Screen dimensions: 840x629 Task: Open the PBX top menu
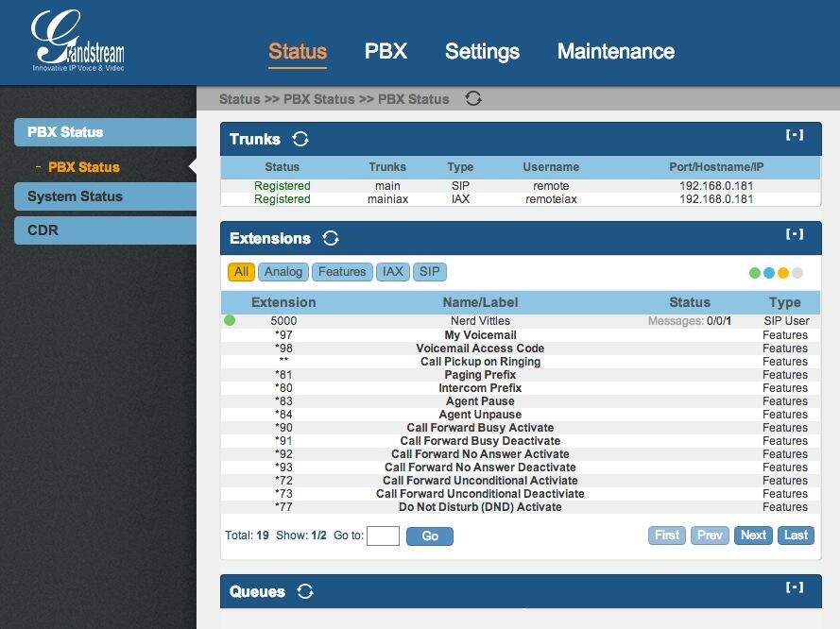[386, 51]
